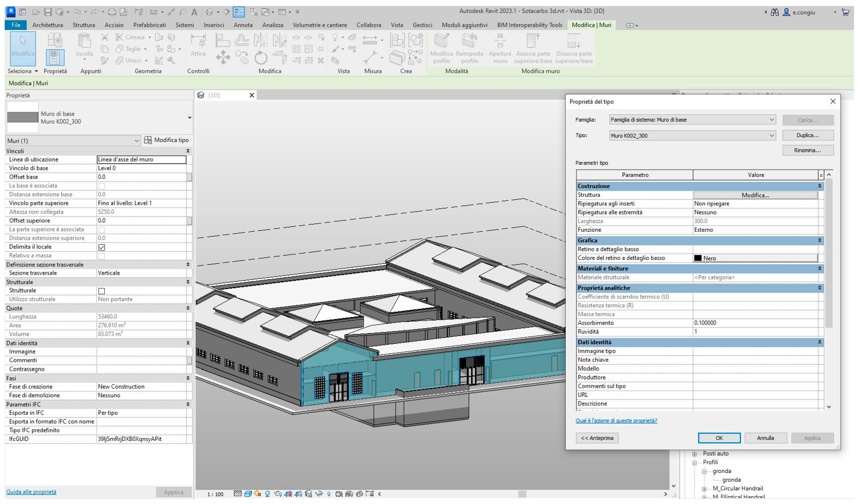Open the Architettura ribbon tab
The width and height of the screenshot is (861, 504).
point(47,25)
